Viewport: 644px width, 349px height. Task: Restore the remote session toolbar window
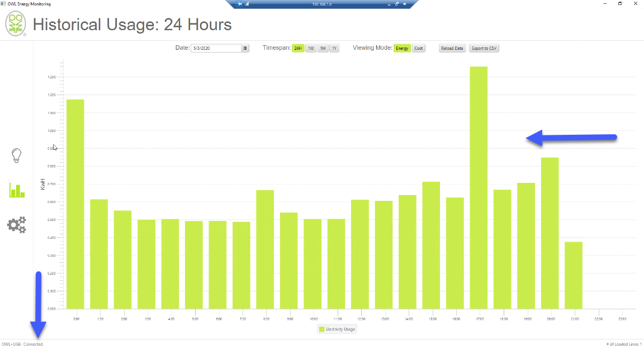397,4
